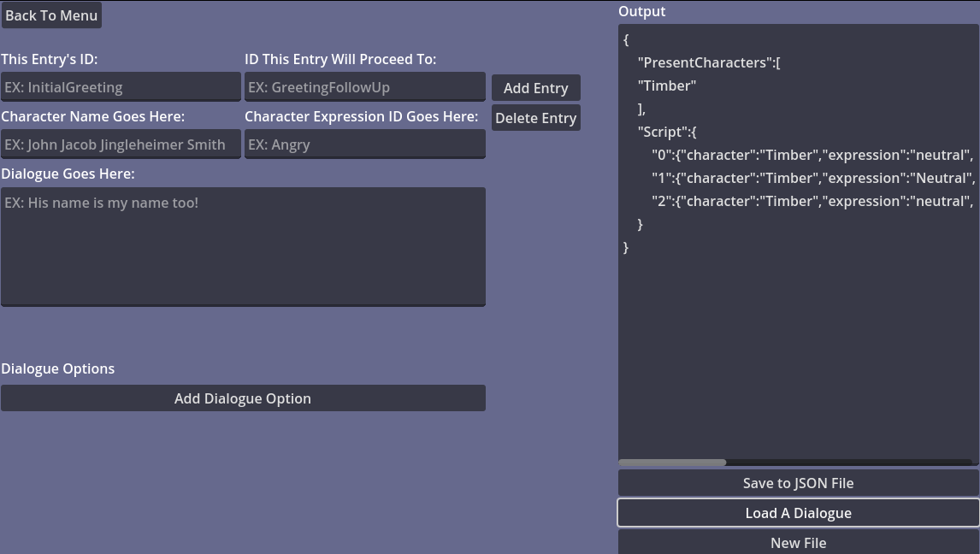Screen dimensions: 980x554
Task: Select the Character Expression ID field
Action: 365,144
